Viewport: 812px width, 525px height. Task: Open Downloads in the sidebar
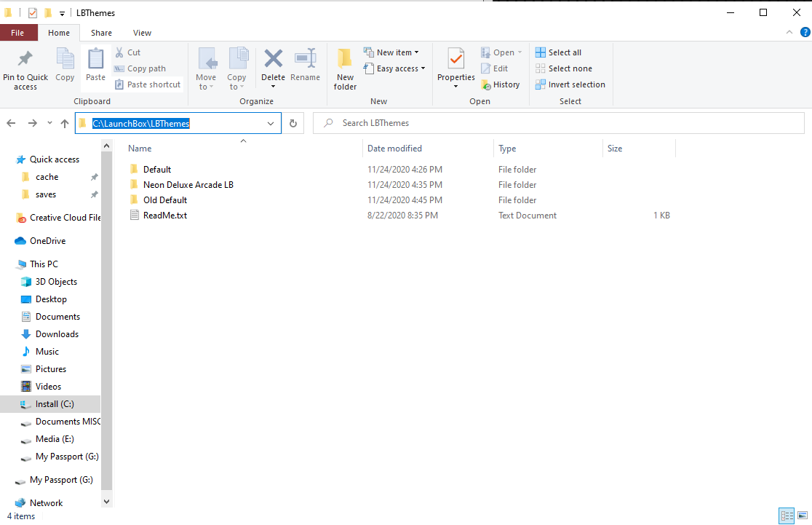(x=57, y=334)
